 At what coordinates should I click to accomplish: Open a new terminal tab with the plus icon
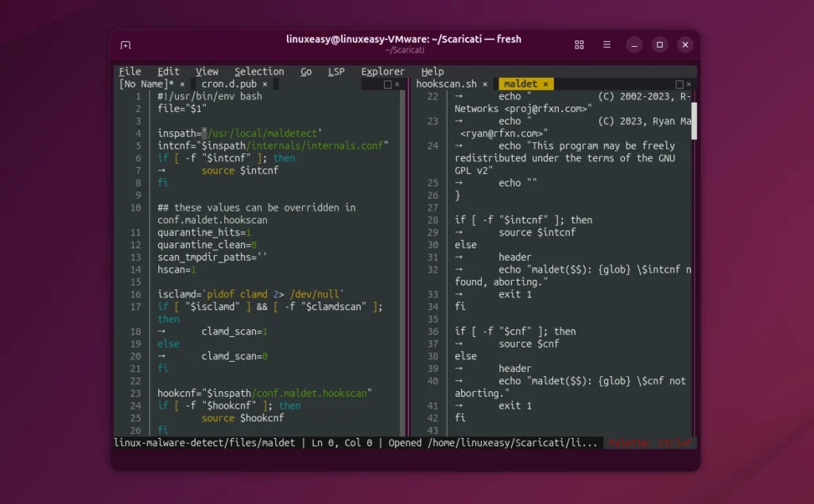tap(124, 44)
